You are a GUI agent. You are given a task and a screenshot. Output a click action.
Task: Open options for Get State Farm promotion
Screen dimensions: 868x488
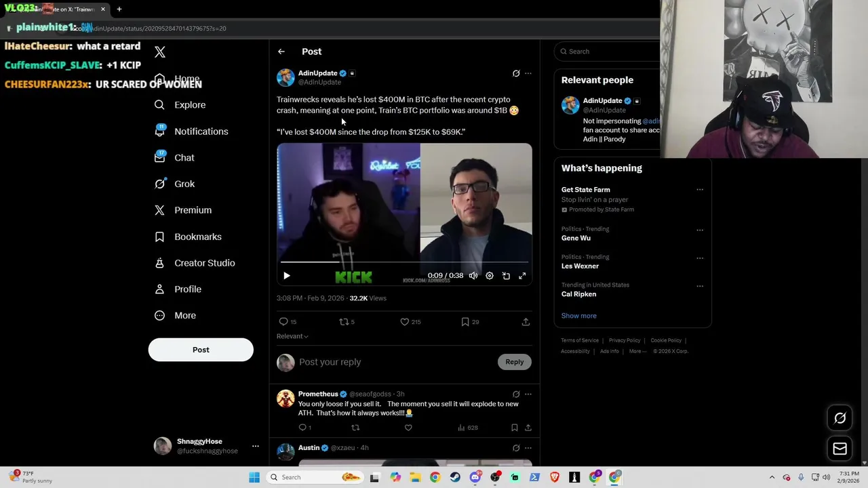tap(700, 190)
